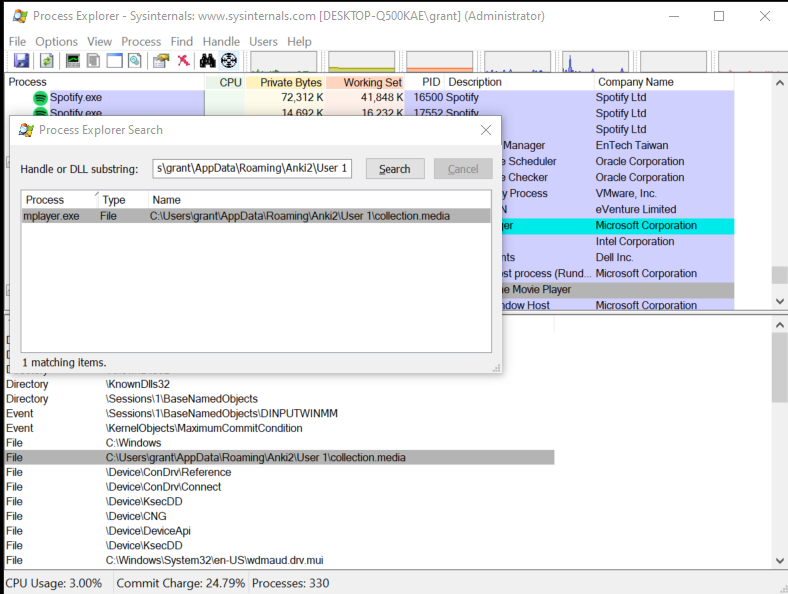The height and width of the screenshot is (594, 788).
Task: Open the Handle menu
Action: 221,42
